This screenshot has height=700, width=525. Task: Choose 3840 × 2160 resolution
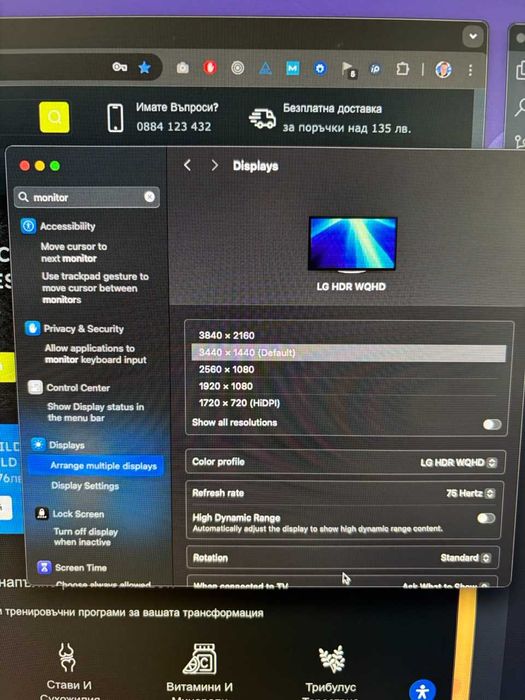(x=349, y=335)
